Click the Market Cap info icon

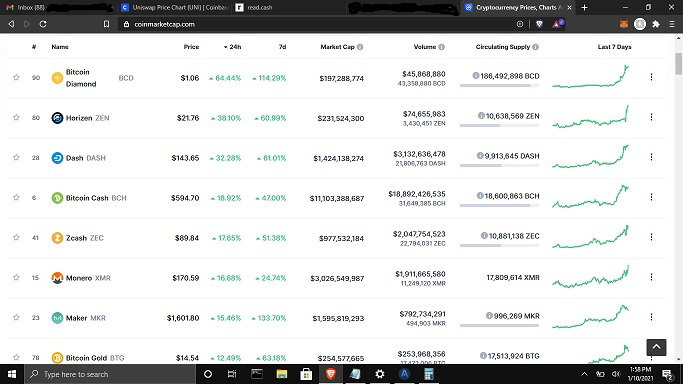pos(360,47)
